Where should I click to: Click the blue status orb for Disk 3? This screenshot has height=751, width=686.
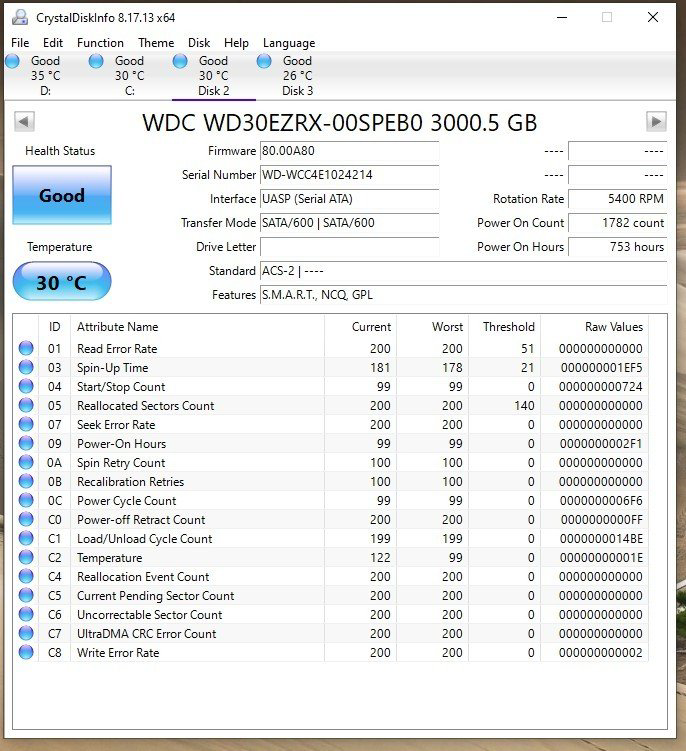[264, 61]
